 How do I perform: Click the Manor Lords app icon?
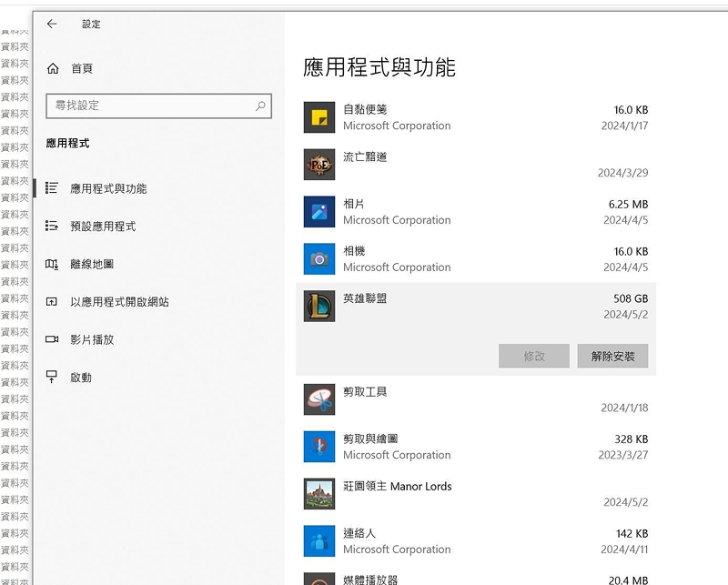coord(319,493)
